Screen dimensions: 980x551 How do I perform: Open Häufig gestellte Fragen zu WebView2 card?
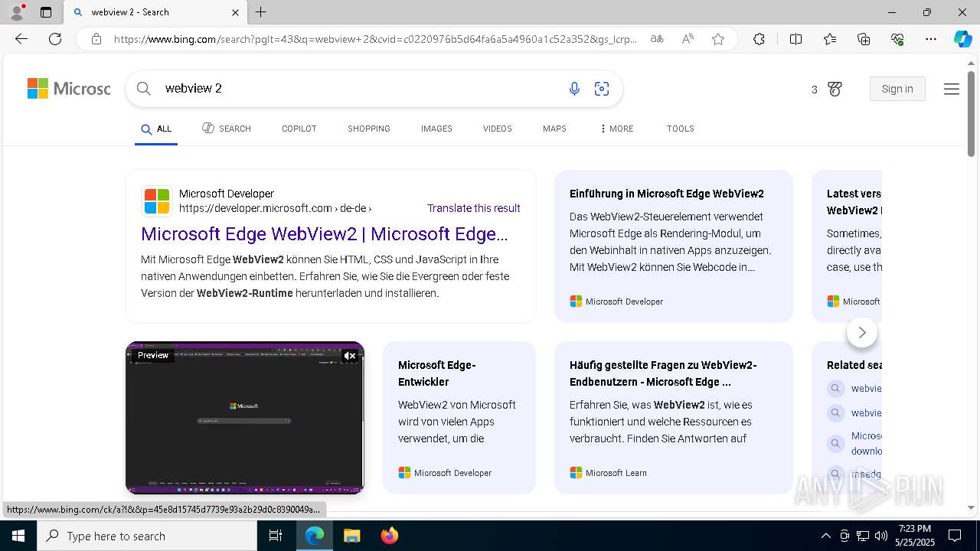point(674,418)
